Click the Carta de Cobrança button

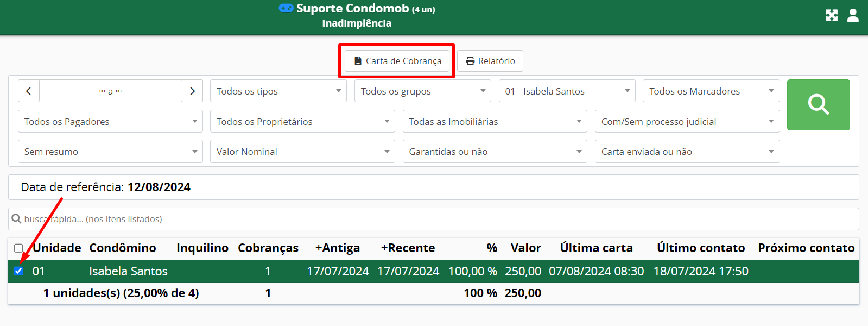[x=397, y=61]
